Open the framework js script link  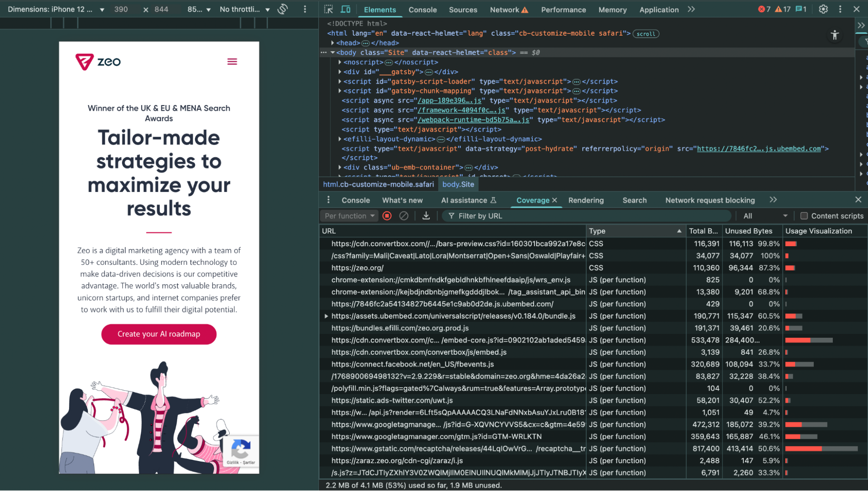coord(462,110)
